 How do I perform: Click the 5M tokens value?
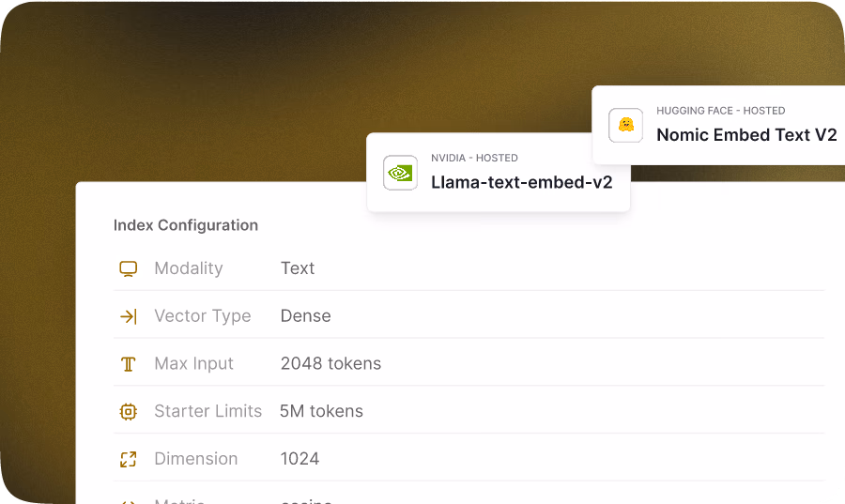tap(321, 411)
